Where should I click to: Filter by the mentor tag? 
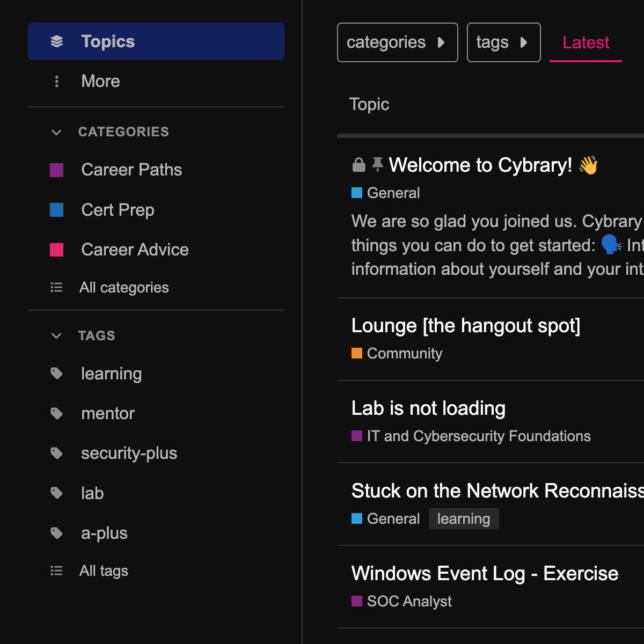click(x=156, y=413)
